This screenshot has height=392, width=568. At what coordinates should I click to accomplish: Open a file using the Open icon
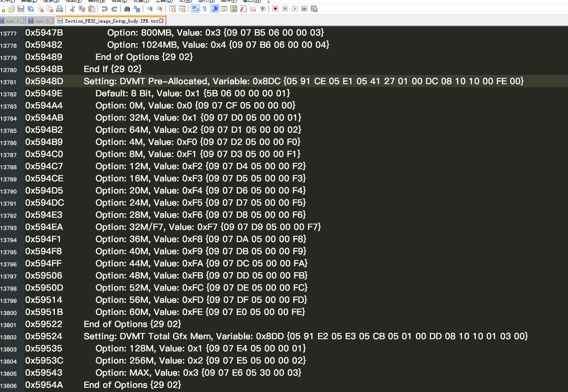click(12, 9)
